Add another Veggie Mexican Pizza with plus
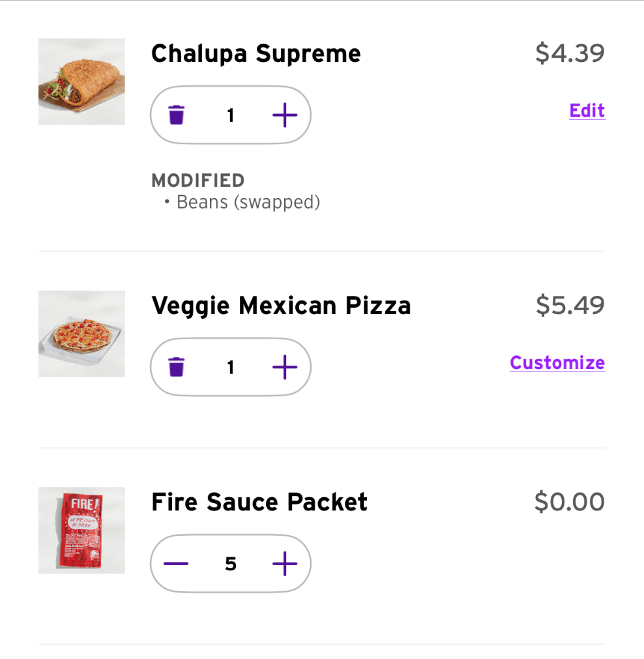 coord(284,368)
